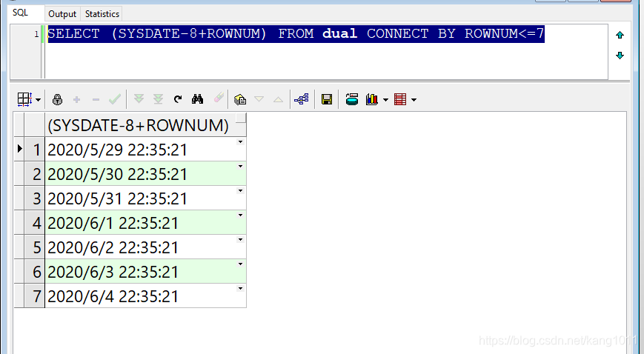Select row number 2 header
The width and height of the screenshot is (644, 354).
point(35,173)
